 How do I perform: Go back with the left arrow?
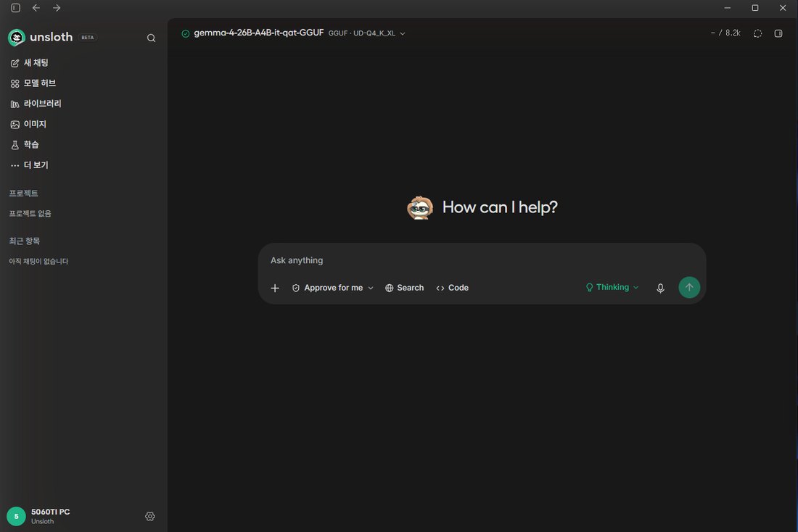click(x=36, y=8)
